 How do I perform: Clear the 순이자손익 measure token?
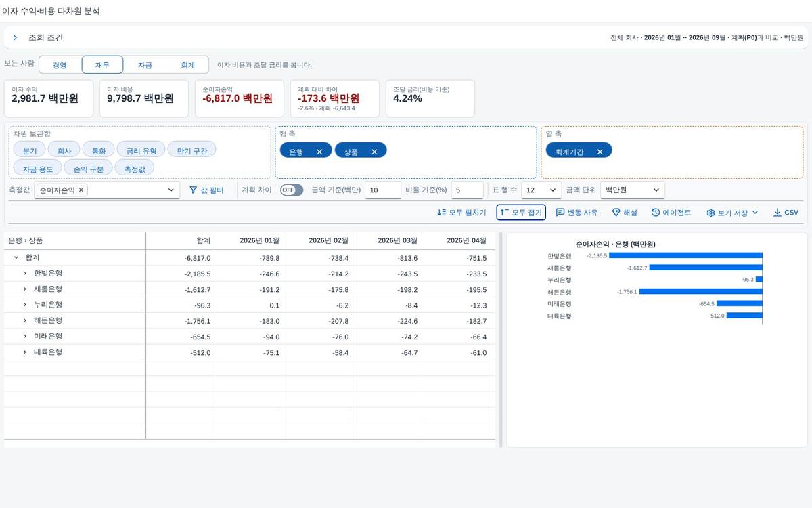tap(81, 190)
